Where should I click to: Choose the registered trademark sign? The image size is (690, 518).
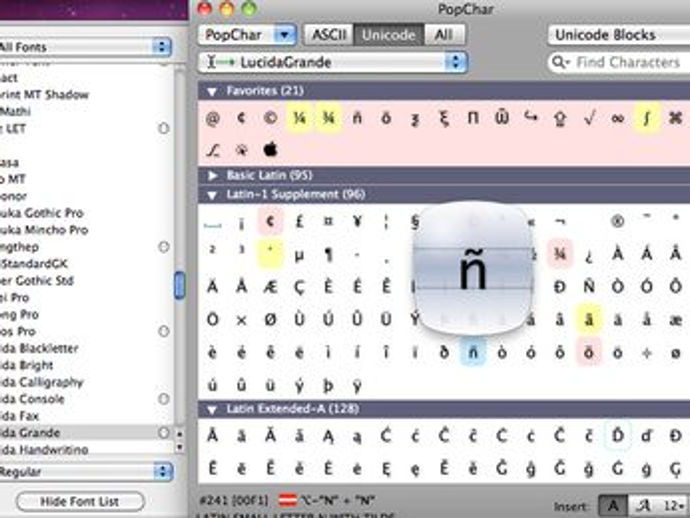[x=618, y=221]
